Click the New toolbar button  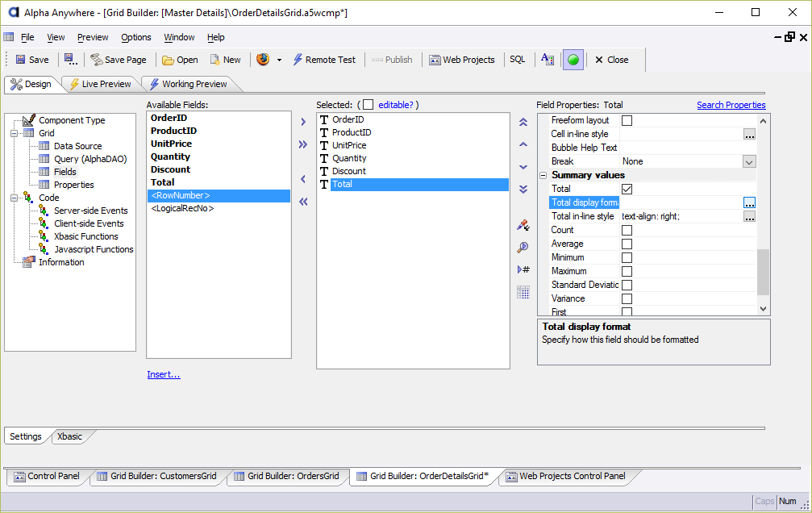pos(225,60)
